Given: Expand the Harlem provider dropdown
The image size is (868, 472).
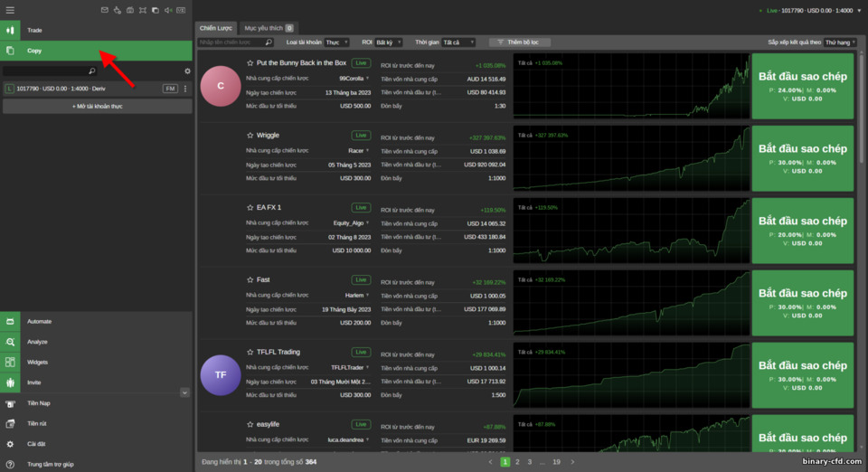Looking at the screenshot, I should coord(368,295).
